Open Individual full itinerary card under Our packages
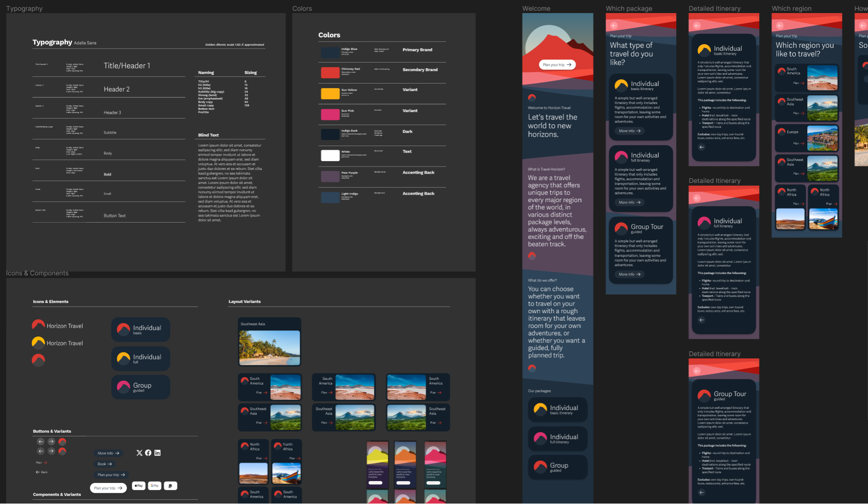Screen dimensions: 868x504 558,438
